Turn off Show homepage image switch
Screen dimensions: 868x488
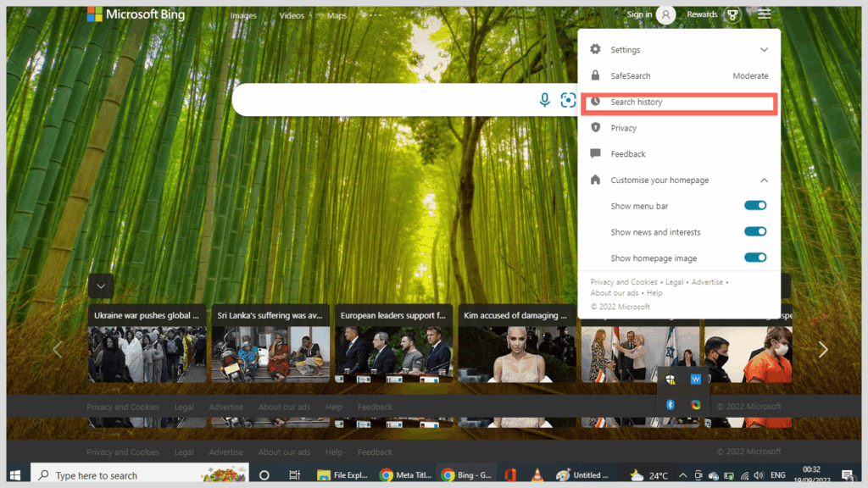point(754,258)
